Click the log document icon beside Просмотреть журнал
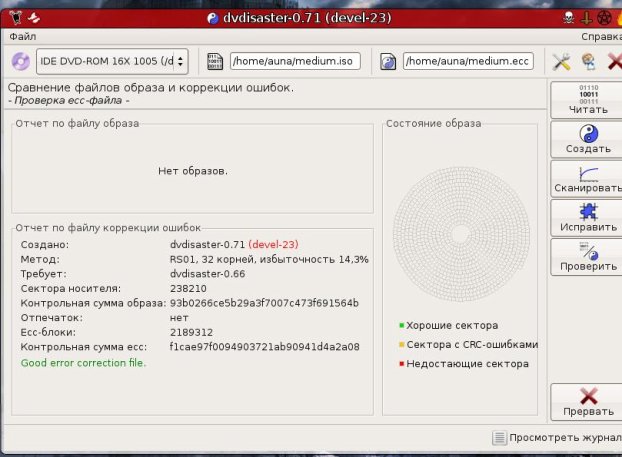Image resolution: width=622 pixels, height=457 pixels. coord(499,438)
